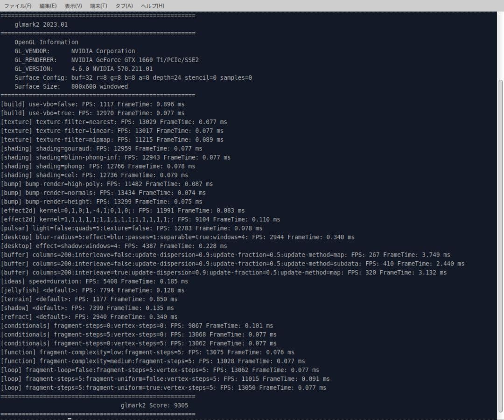Click the [refract] default result line
Screen dimensions: 504x420
click(x=89, y=316)
